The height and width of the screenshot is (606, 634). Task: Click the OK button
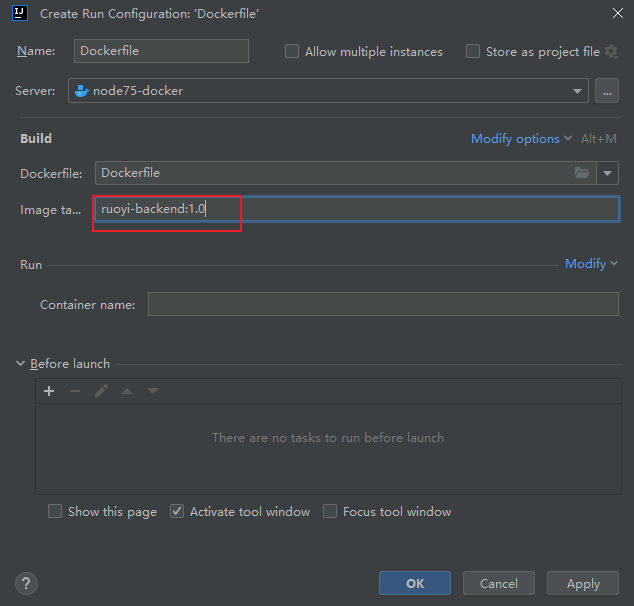414,583
